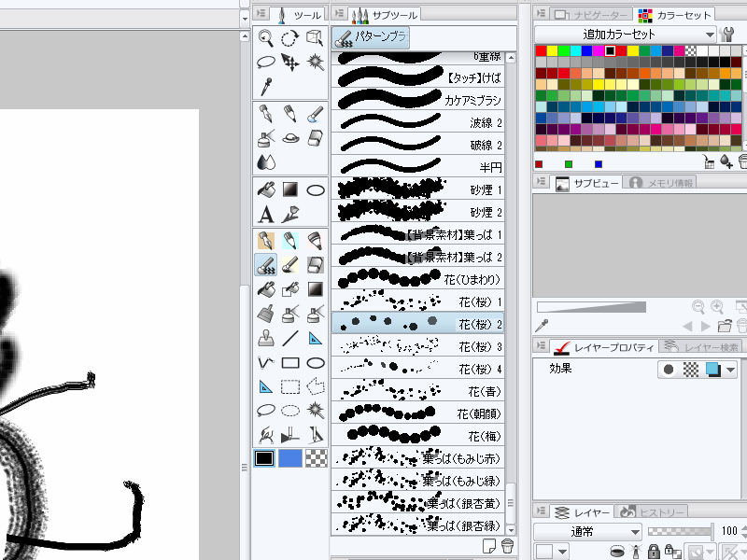Select the transparent checkered color swatch
Viewport: 747px width, 560px height.
316,458
